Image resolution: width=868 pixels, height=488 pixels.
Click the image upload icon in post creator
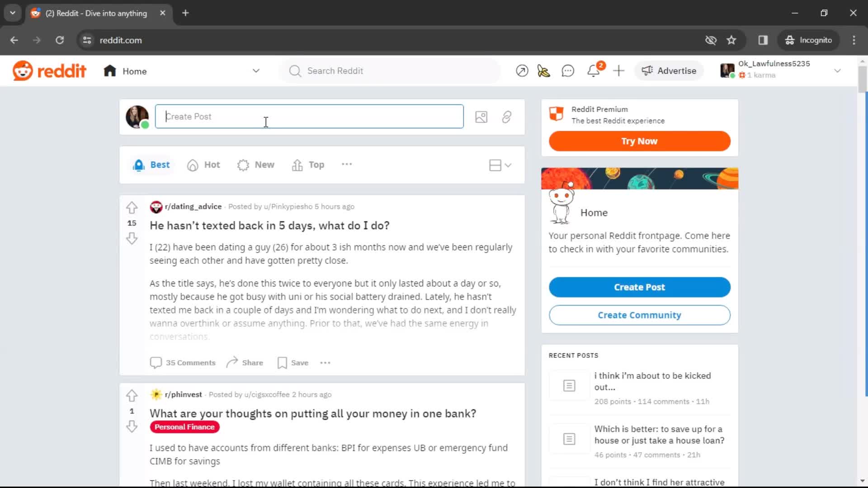coord(481,116)
